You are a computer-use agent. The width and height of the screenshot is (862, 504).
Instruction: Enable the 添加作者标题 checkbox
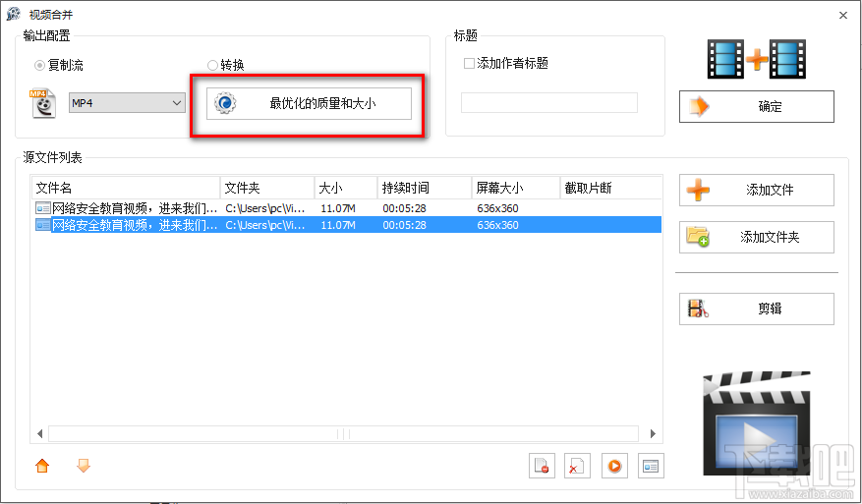click(469, 63)
